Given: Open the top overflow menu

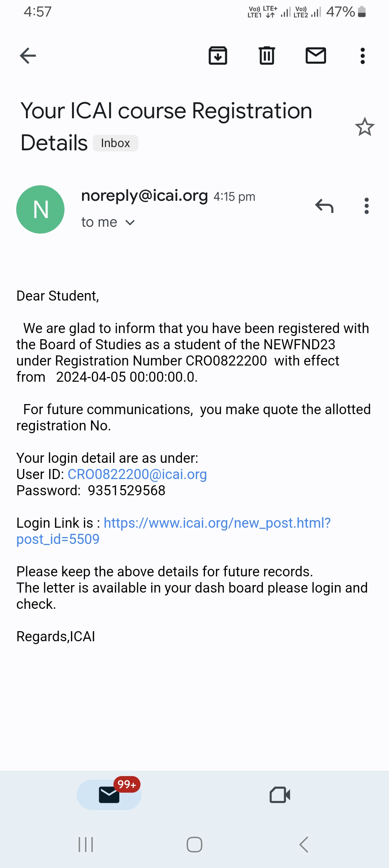Looking at the screenshot, I should [x=363, y=56].
